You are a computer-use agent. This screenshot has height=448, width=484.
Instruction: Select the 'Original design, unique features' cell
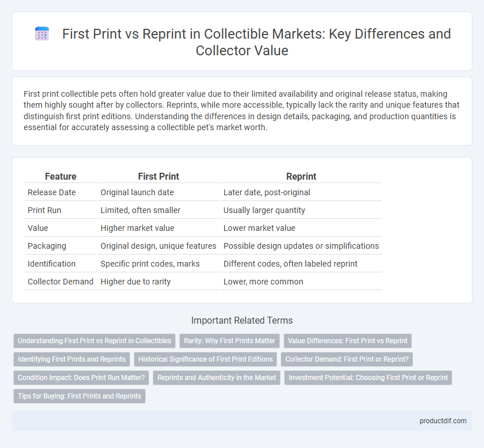coord(158,246)
